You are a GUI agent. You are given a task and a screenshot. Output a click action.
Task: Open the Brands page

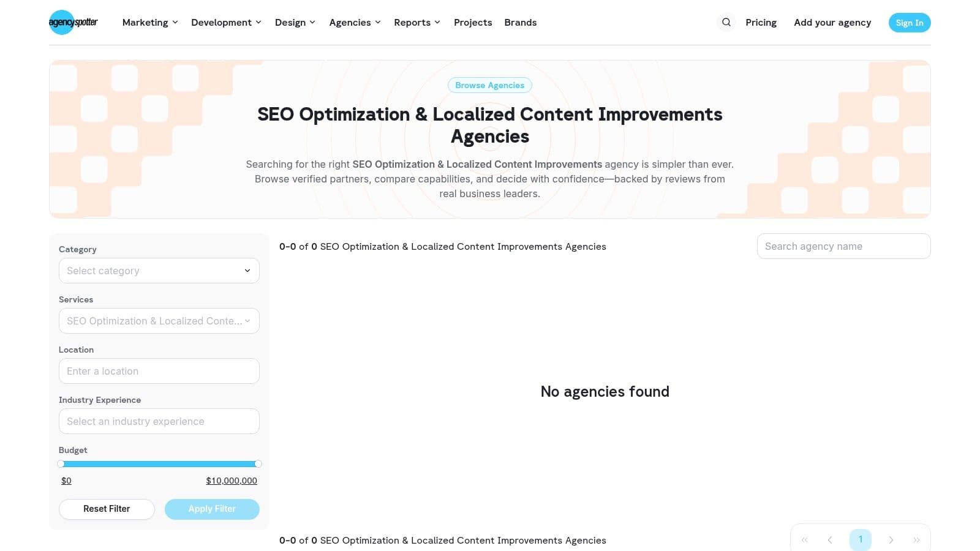point(520,23)
